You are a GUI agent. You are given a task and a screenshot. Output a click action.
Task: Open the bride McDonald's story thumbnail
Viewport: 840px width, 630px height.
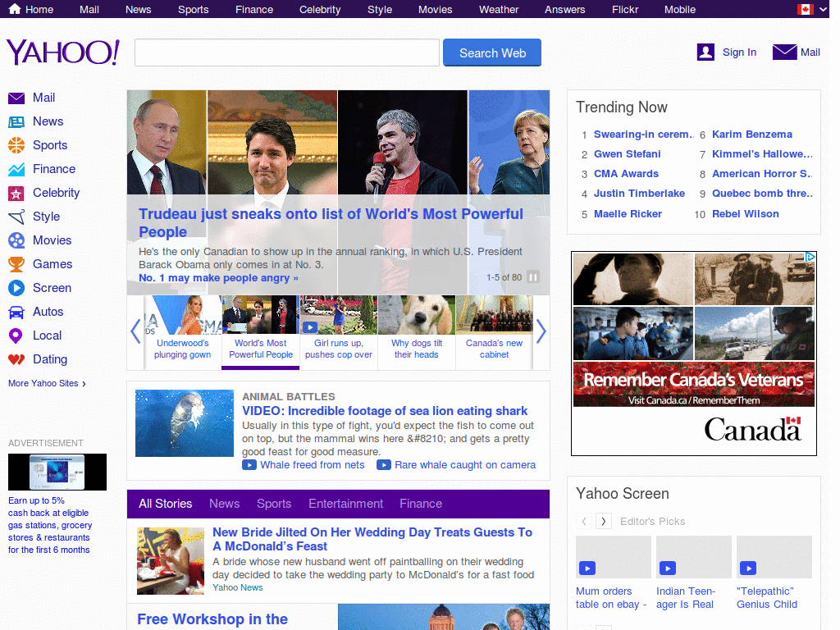point(171,561)
